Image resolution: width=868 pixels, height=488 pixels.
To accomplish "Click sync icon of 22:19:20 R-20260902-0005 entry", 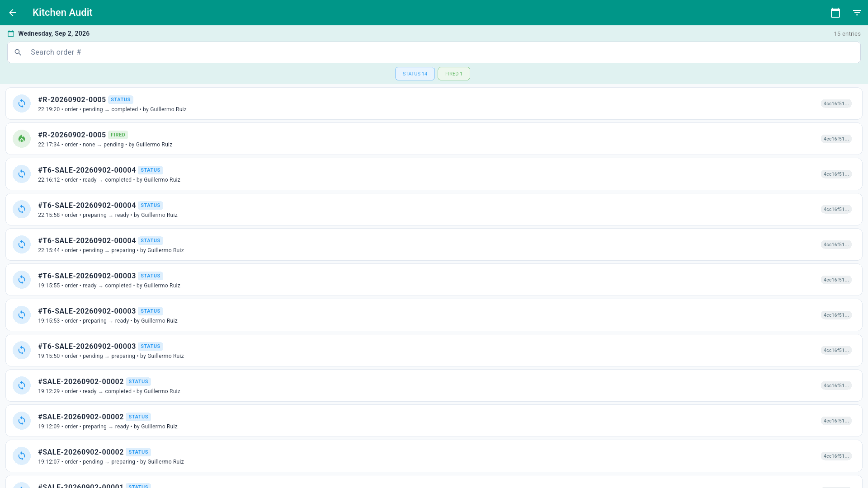I will click(x=22, y=103).
